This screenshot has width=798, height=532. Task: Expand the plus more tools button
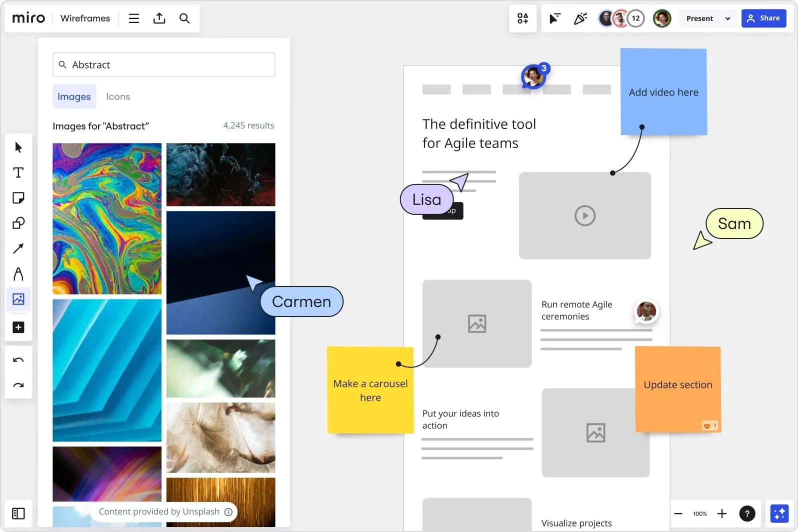18,327
